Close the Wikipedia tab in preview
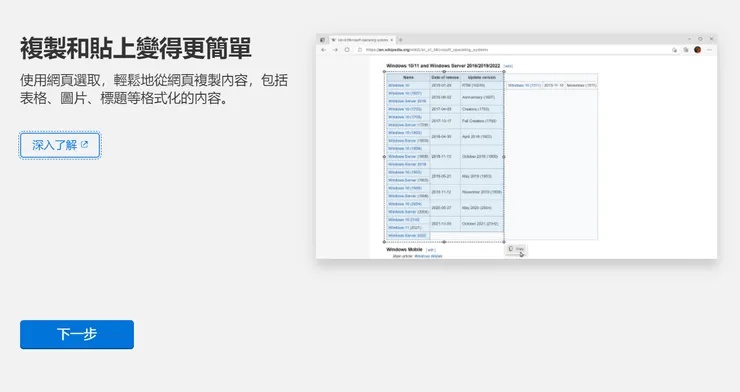The image size is (740, 392). coord(392,40)
